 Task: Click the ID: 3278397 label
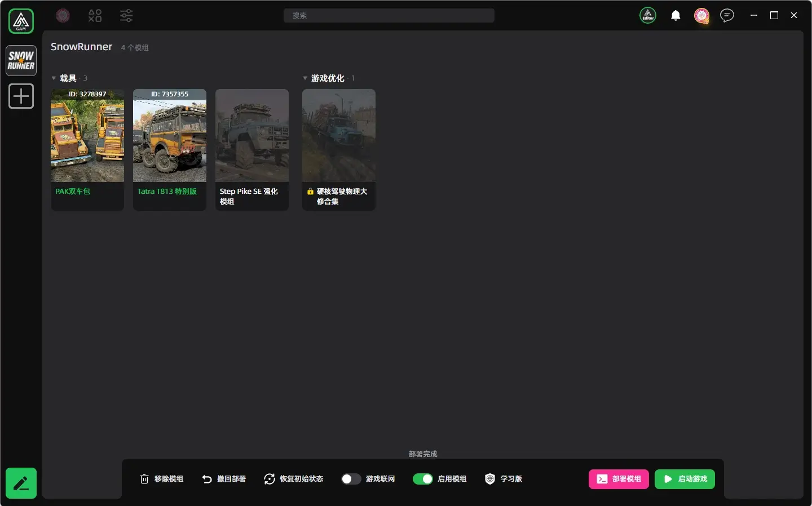pyautogui.click(x=87, y=94)
